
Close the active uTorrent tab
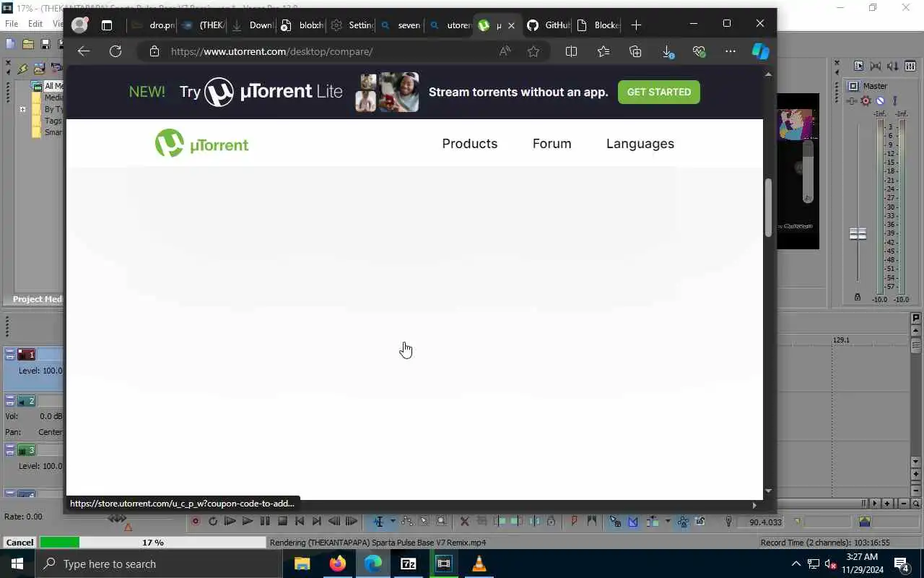[512, 25]
